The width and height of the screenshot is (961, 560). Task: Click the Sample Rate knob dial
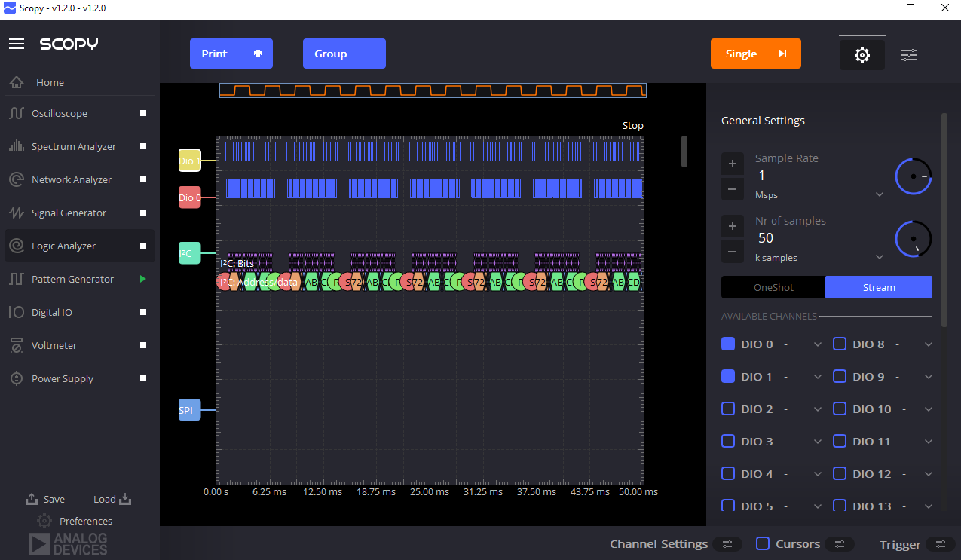914,176
